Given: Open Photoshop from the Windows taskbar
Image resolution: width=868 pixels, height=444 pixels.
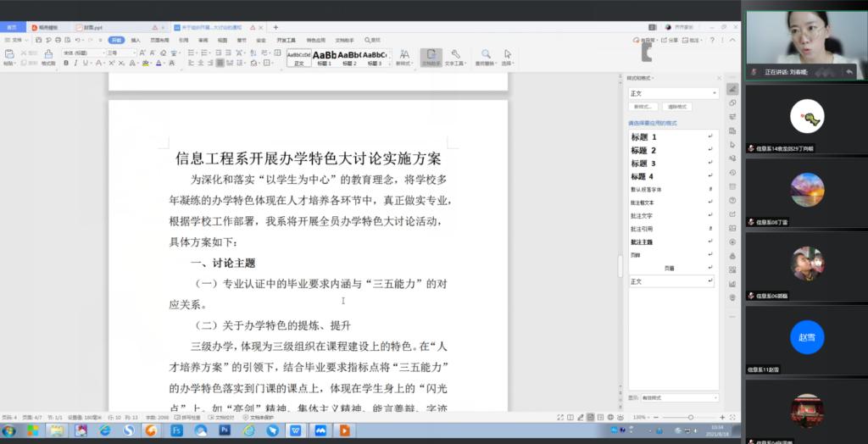Looking at the screenshot, I should point(225,430).
